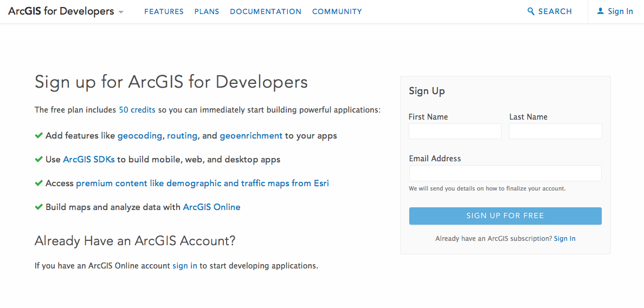Click the 'Sign Up' form title
The height and width of the screenshot is (308, 644).
click(427, 91)
